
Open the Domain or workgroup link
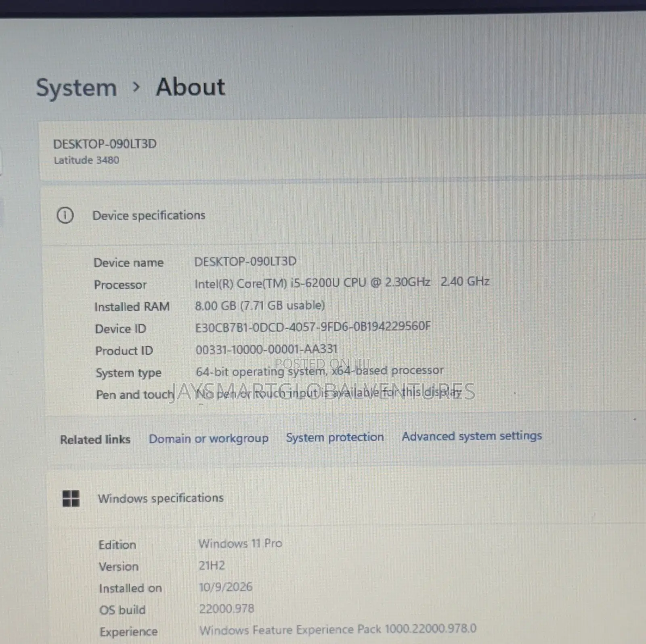tap(208, 439)
